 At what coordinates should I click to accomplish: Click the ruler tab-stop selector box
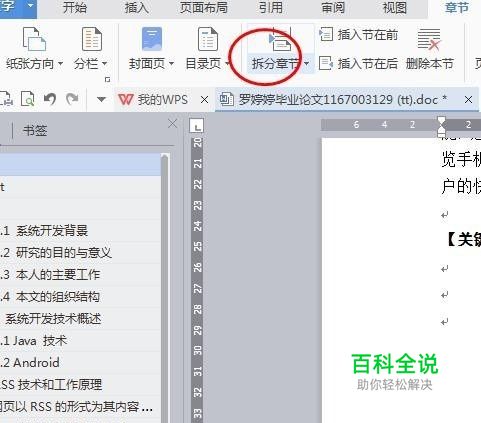[197, 126]
